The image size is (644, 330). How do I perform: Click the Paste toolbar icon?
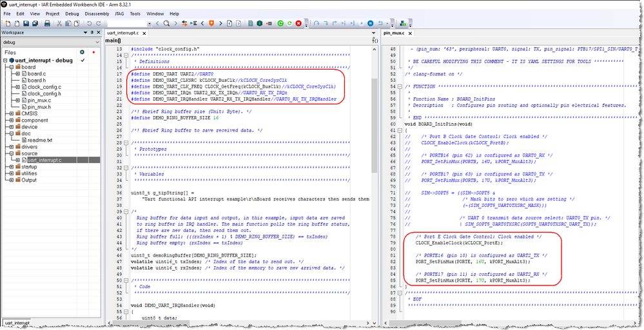coord(77,23)
